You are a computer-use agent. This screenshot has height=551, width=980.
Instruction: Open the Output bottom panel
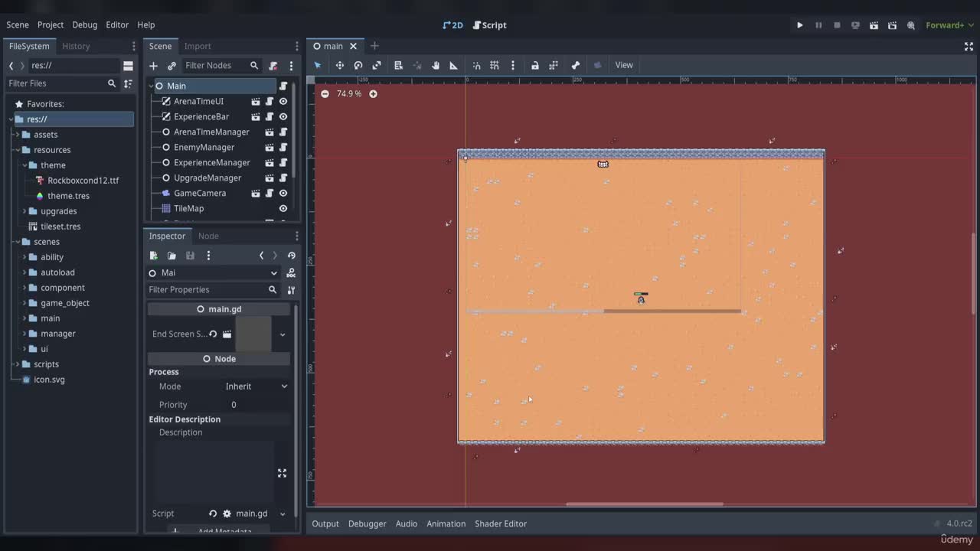(x=325, y=523)
